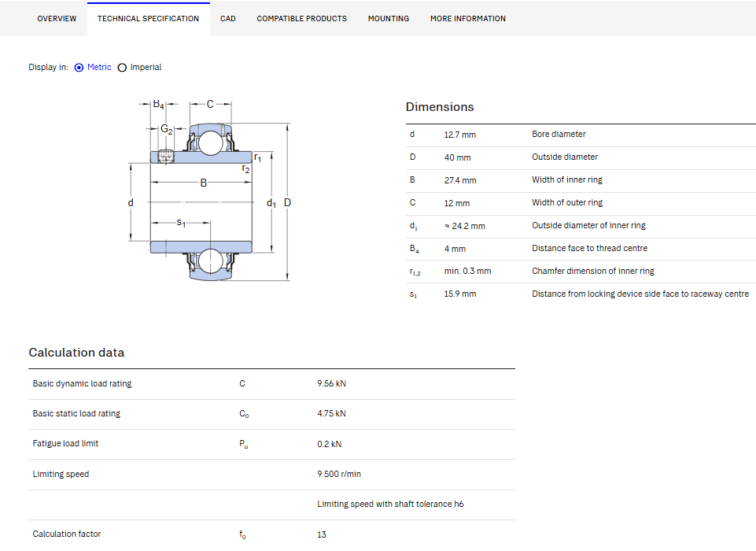Switch to the CAD tab
Image resolution: width=756 pixels, height=551 pixels.
click(228, 19)
